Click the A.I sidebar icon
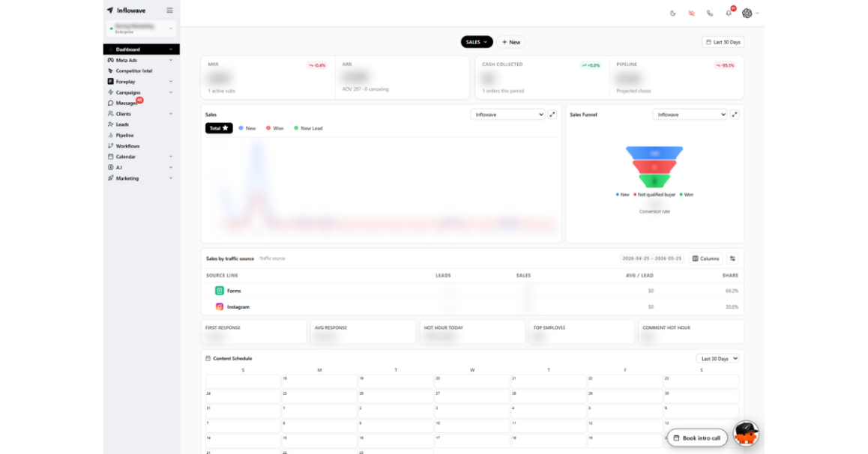The width and height of the screenshot is (868, 454). (x=111, y=167)
